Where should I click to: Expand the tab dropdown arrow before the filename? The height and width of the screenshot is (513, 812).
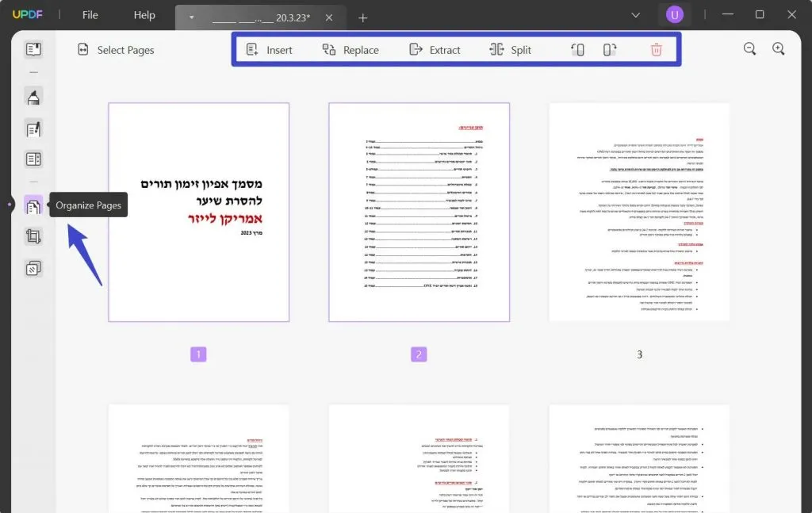click(192, 17)
